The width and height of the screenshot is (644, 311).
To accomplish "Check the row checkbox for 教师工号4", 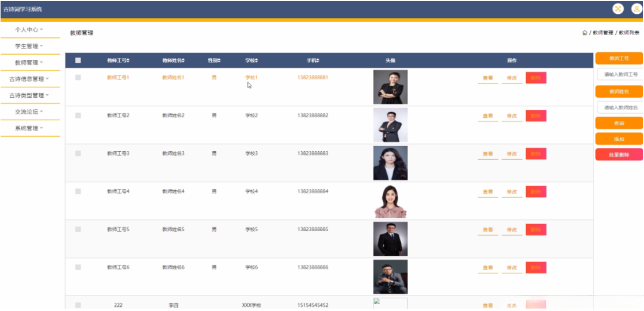I will coord(78,191).
